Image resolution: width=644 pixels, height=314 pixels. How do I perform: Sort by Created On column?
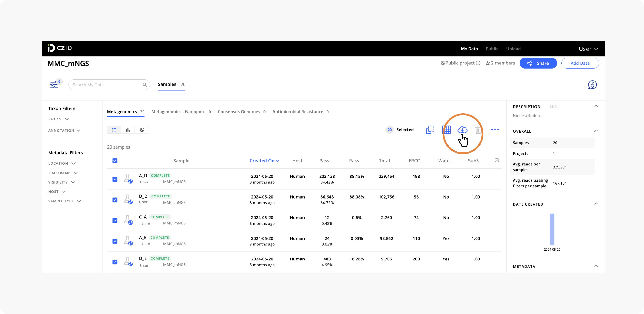click(264, 161)
